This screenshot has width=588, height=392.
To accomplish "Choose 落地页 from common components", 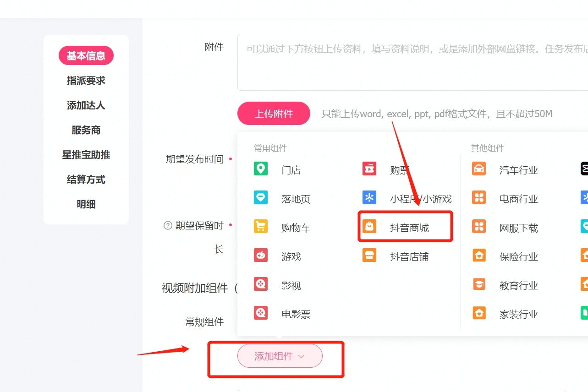I will click(x=296, y=199).
